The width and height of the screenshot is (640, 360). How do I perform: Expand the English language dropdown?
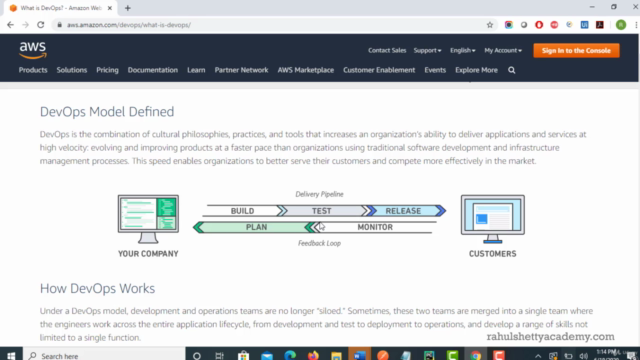462,51
